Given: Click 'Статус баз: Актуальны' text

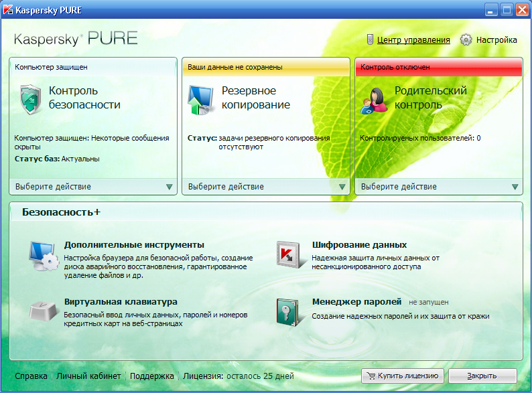Looking at the screenshot, I should [57, 159].
